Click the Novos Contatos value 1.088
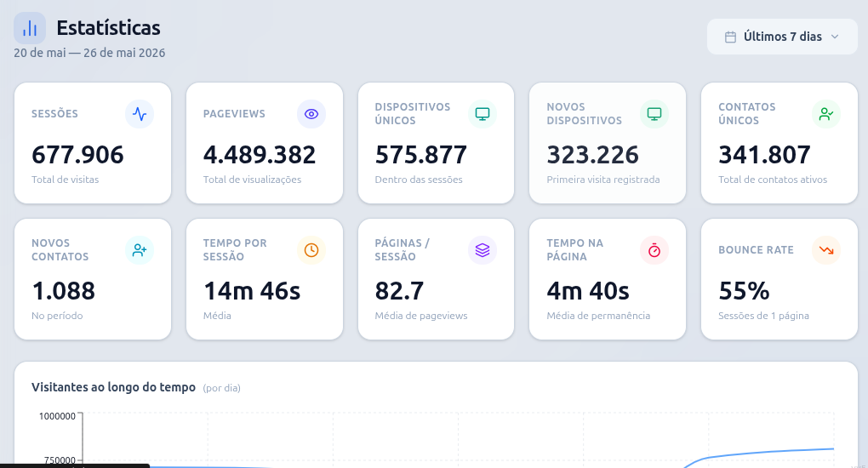The height and width of the screenshot is (468, 868). click(x=64, y=291)
